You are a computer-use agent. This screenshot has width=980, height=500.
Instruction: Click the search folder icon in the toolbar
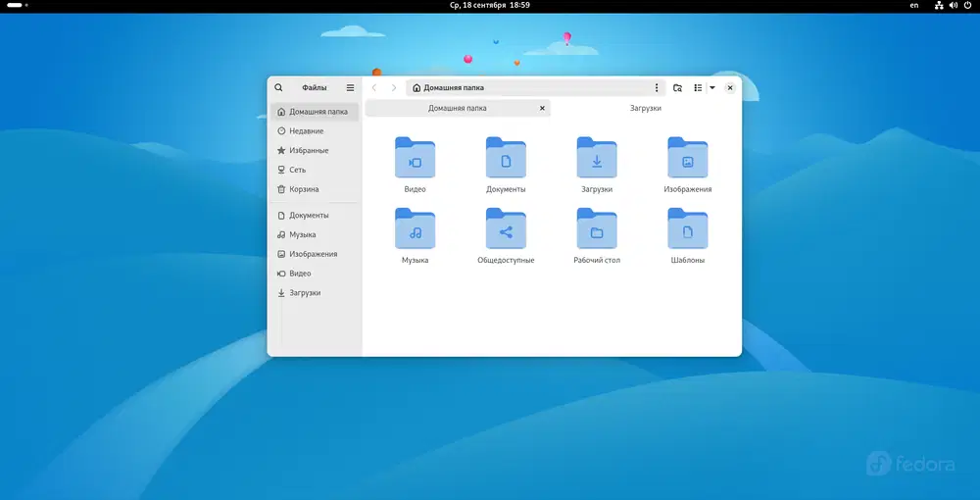tap(677, 87)
